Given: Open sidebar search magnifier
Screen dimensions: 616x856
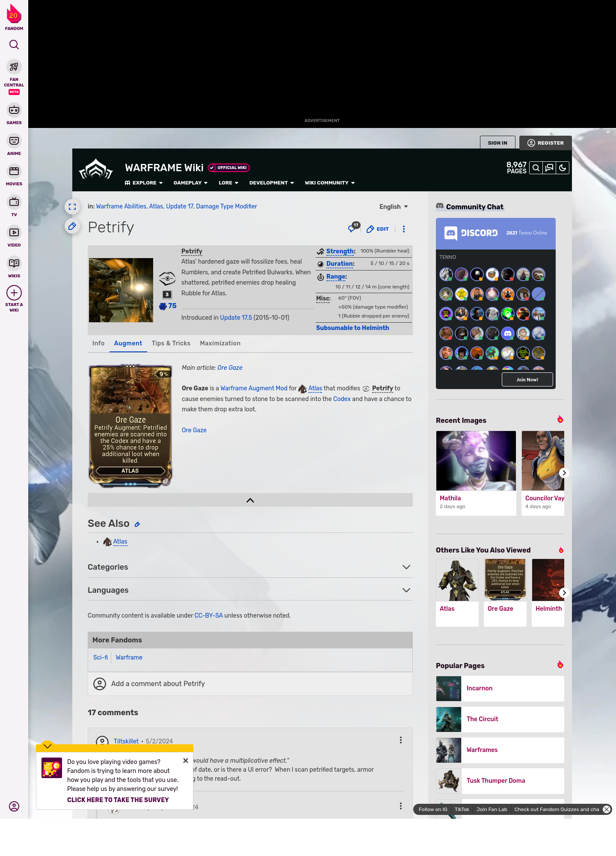Looking at the screenshot, I should tap(14, 45).
